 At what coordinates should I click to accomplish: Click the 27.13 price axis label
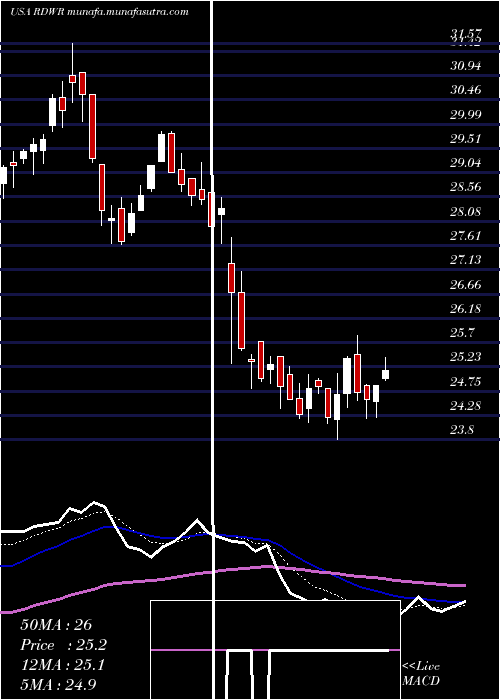466,260
